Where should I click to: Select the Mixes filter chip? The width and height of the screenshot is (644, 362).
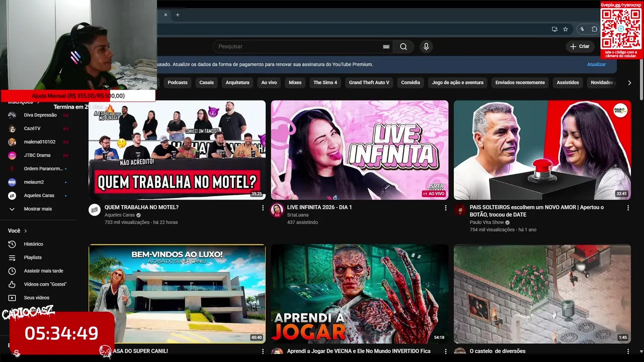pos(295,82)
